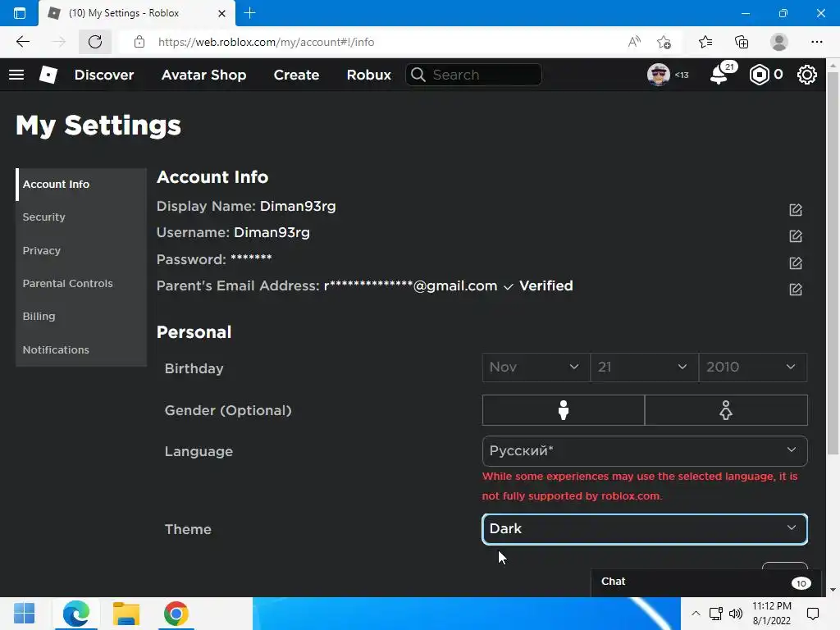Open the birthday year dropdown showing 2010
This screenshot has width=840, height=630.
click(x=753, y=367)
